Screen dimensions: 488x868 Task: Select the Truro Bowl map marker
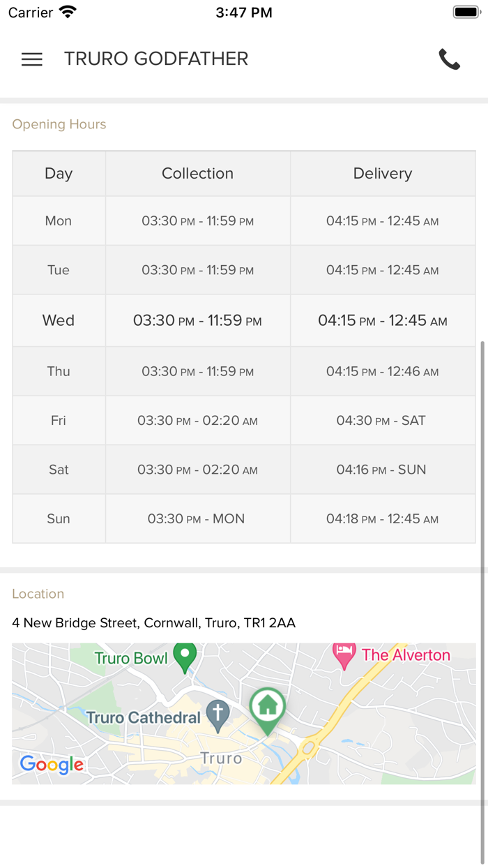(185, 657)
